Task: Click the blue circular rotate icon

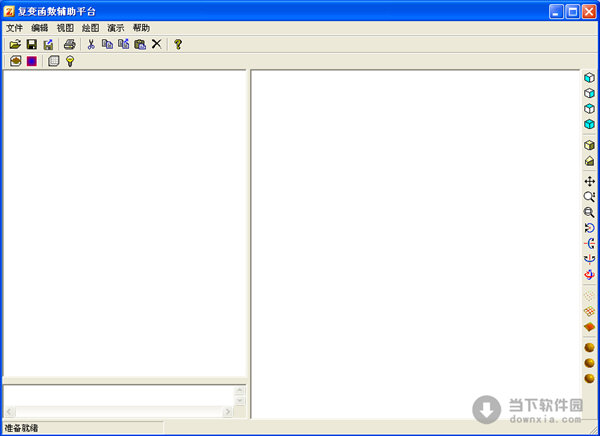Action: pyautogui.click(x=589, y=228)
